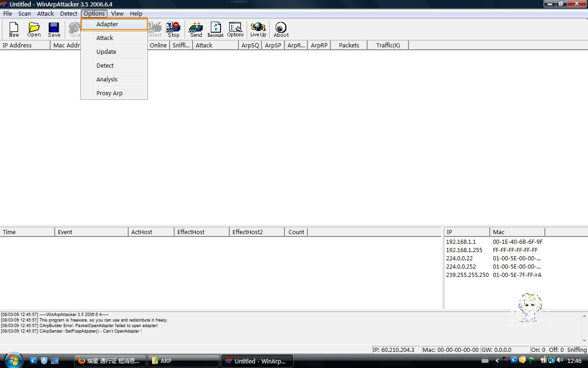This screenshot has height=368, width=588.
Task: Select Attack from the Options dropdown
Action: 114,38
